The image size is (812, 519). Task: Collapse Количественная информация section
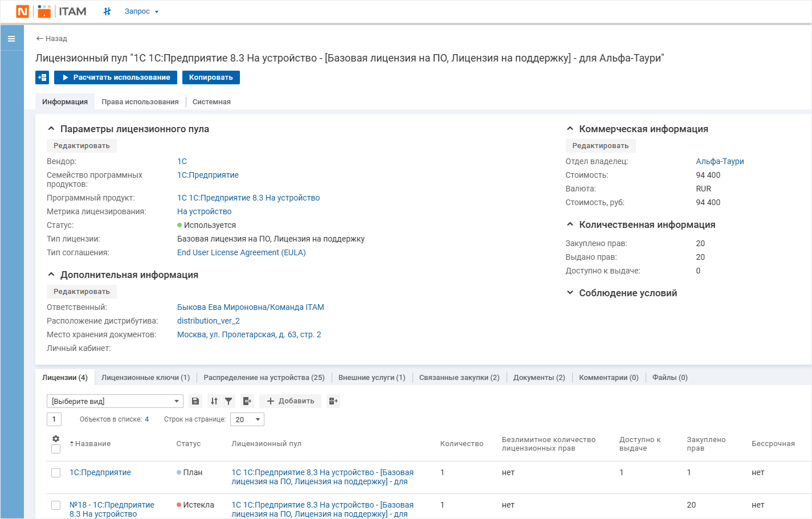pyautogui.click(x=570, y=224)
